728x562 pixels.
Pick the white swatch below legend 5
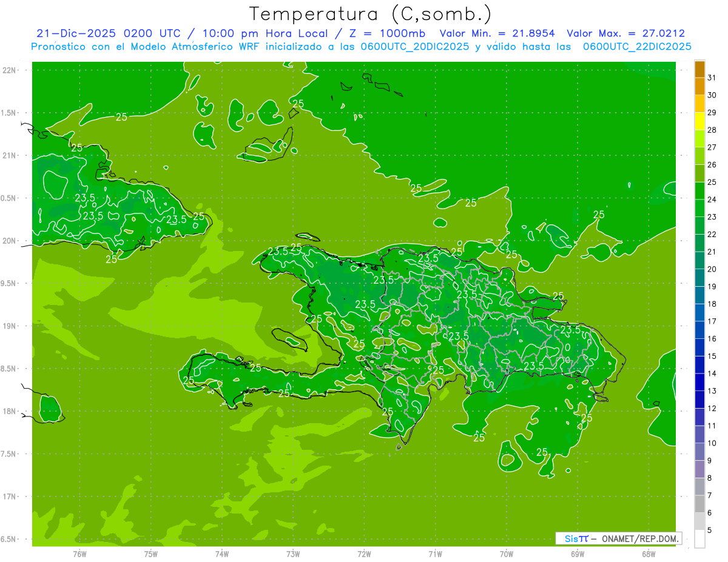699,539
